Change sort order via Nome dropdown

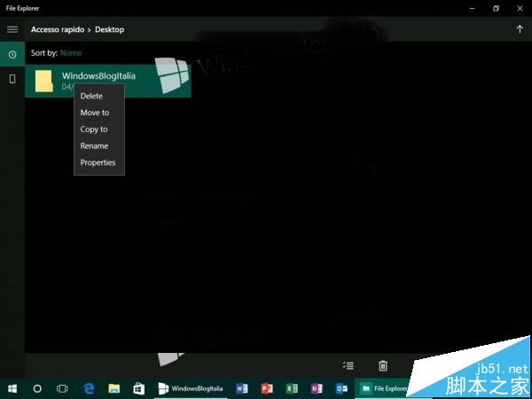tap(71, 53)
